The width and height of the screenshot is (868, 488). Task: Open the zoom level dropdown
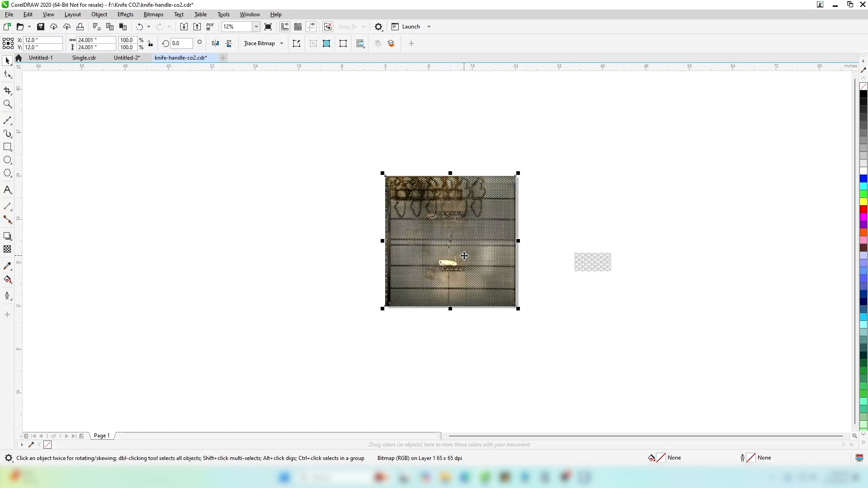pyautogui.click(x=256, y=27)
